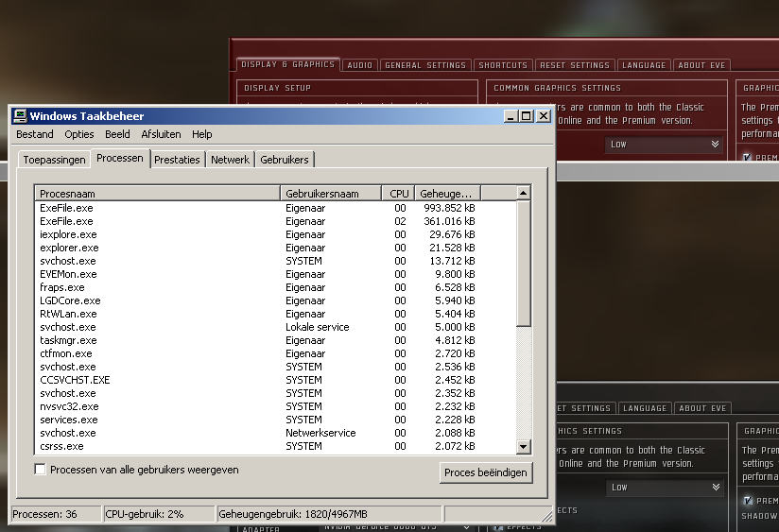Close the Windows Taakbeheer window
Image resolution: width=779 pixels, height=532 pixels.
(x=544, y=116)
